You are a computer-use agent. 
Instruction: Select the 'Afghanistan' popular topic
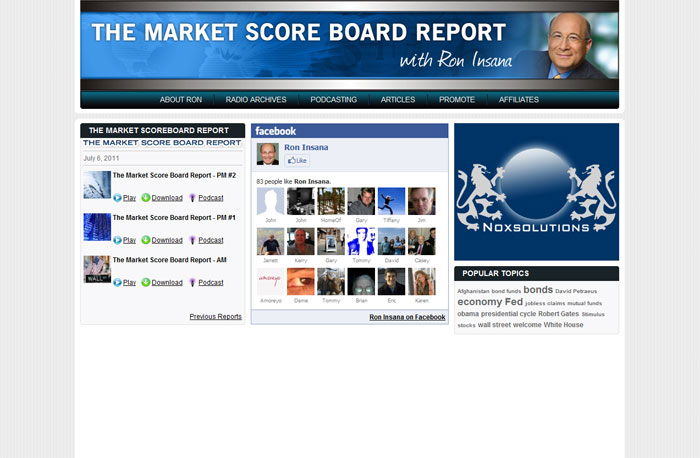pos(473,291)
